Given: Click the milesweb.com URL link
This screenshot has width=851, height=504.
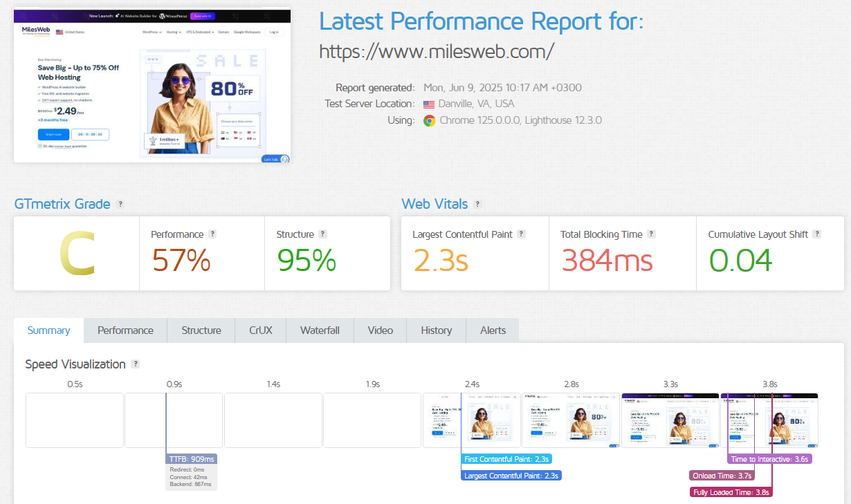Looking at the screenshot, I should click(x=437, y=51).
